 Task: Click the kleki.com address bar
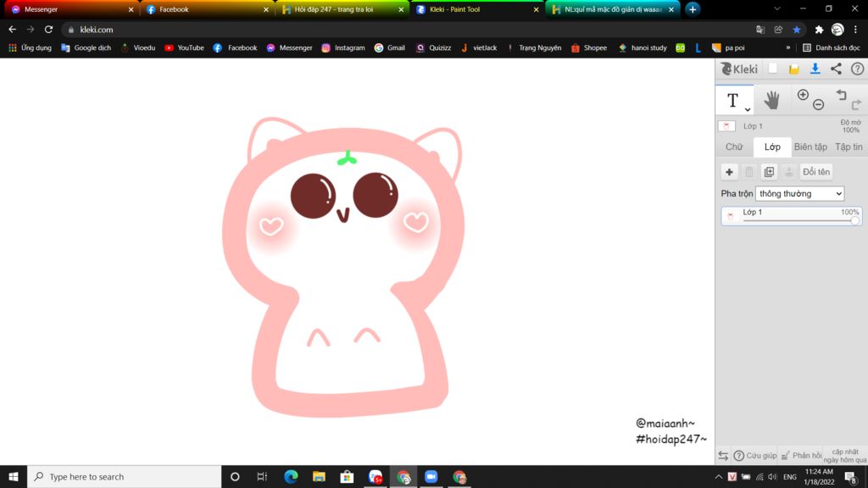[409, 30]
